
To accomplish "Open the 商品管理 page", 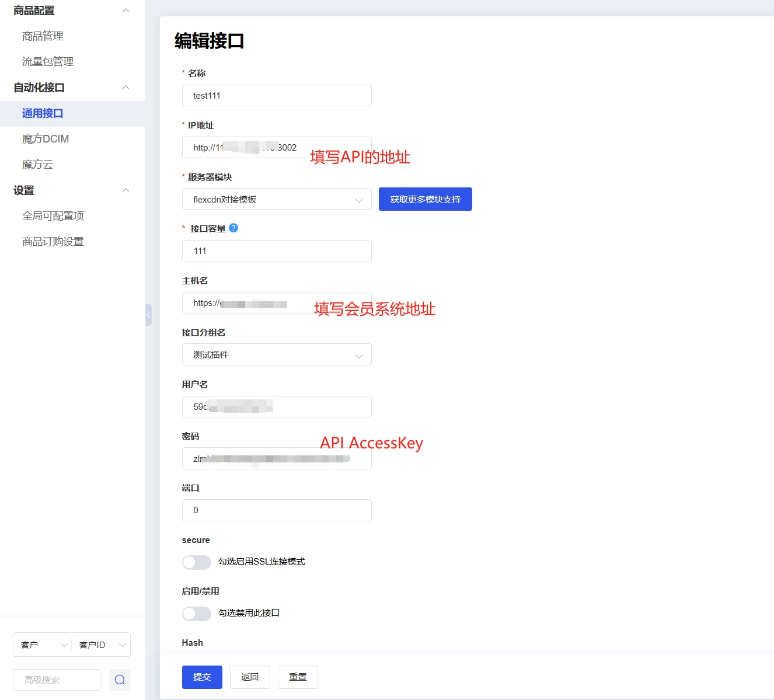I will (x=43, y=36).
